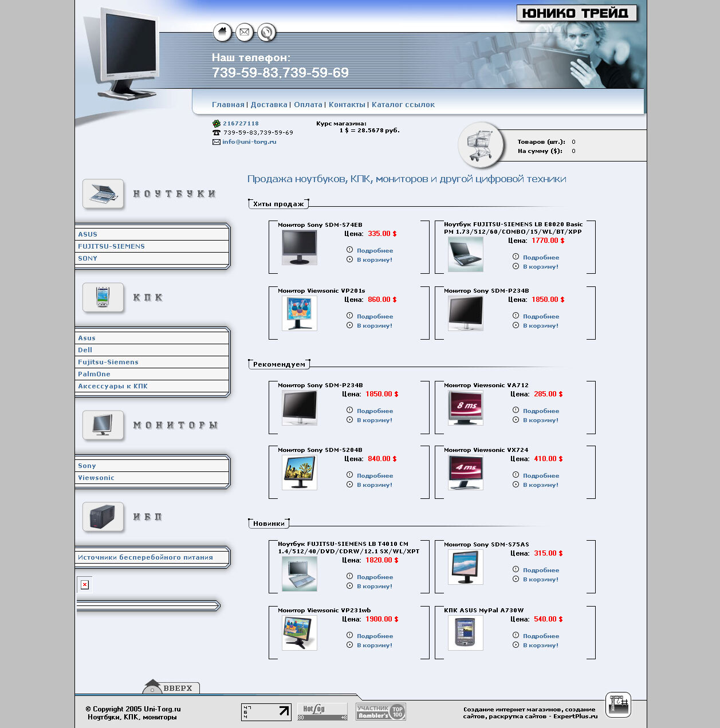Click the ЮНИКО ТРЕЙД logo
This screenshot has height=728, width=720.
coord(577,13)
